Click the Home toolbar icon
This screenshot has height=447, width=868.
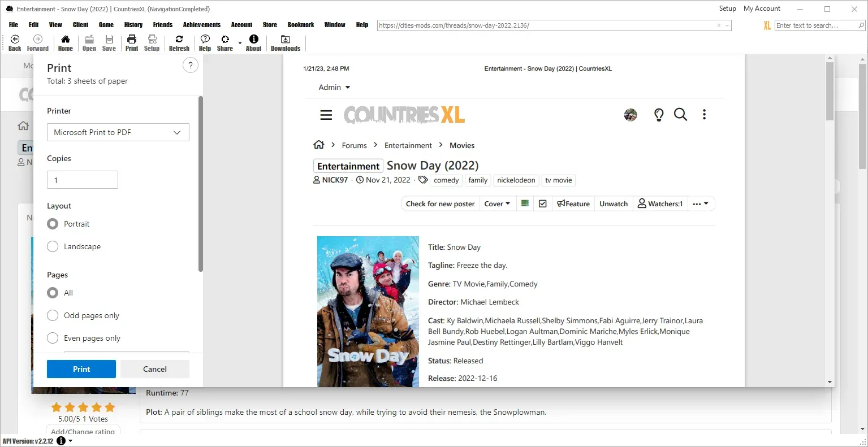point(66,43)
